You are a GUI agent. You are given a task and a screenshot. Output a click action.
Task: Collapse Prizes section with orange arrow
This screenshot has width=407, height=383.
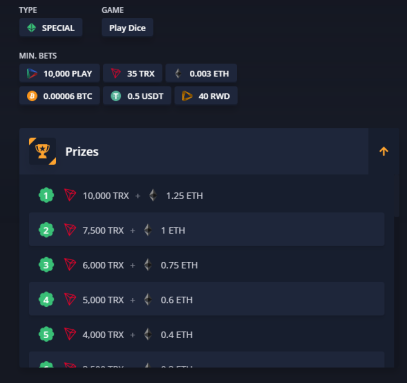click(384, 151)
